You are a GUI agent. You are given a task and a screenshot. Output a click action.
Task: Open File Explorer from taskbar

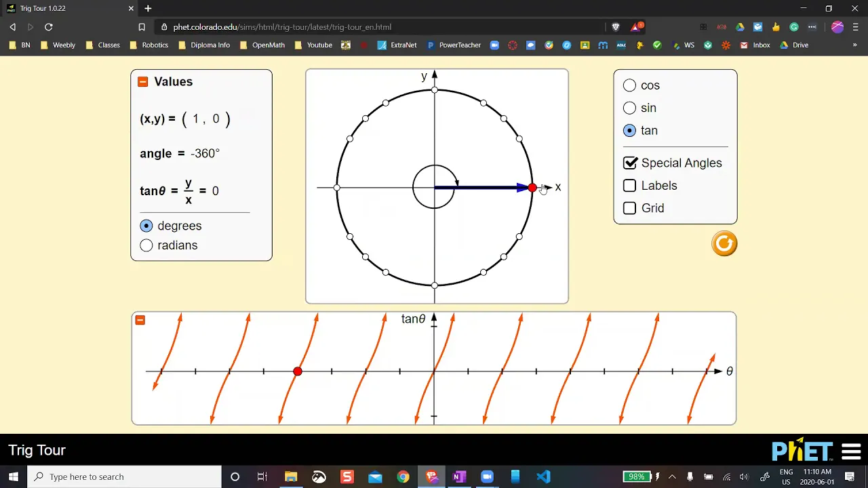[291, 476]
